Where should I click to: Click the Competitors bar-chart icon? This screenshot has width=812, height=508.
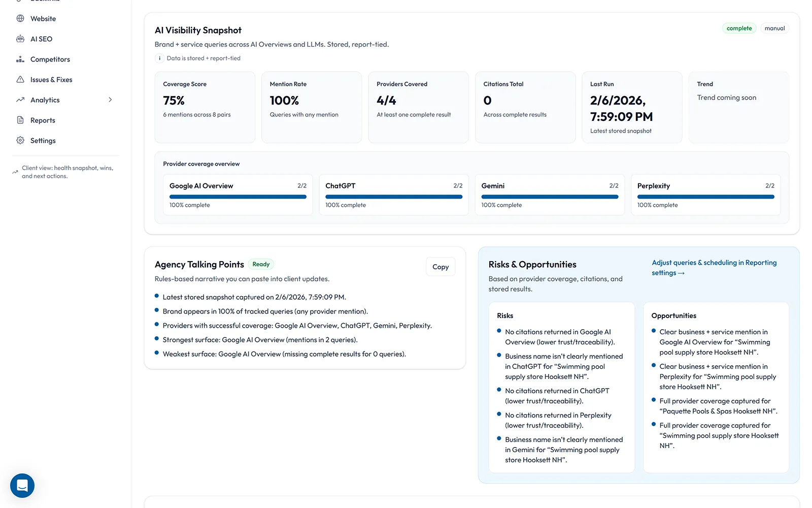pyautogui.click(x=20, y=59)
